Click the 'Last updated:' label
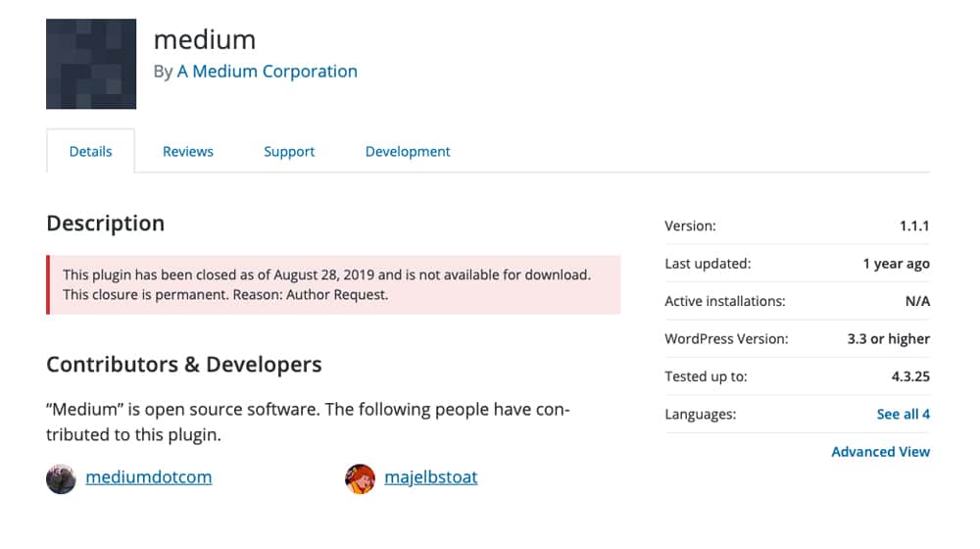This screenshot has width=980, height=549. (708, 264)
